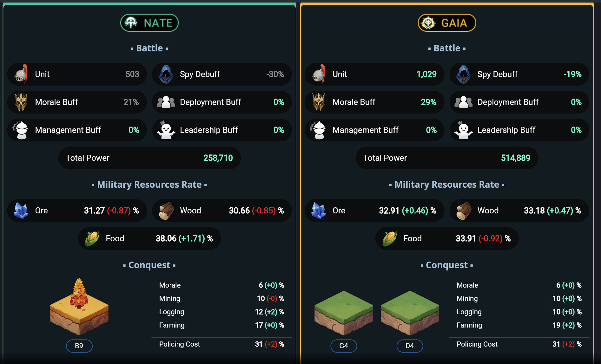Click the GAIA faction emblem icon
Image resolution: width=601 pixels, height=364 pixels.
coord(428,23)
